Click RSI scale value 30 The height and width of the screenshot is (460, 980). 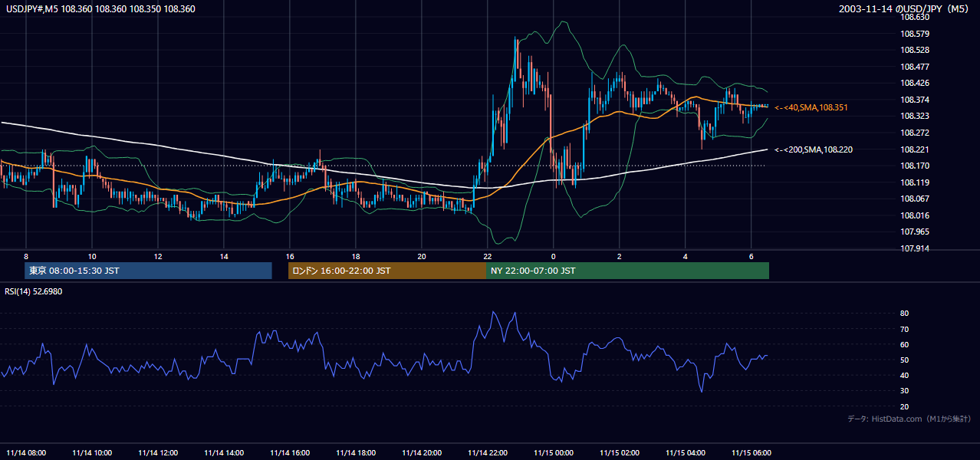[x=905, y=391]
